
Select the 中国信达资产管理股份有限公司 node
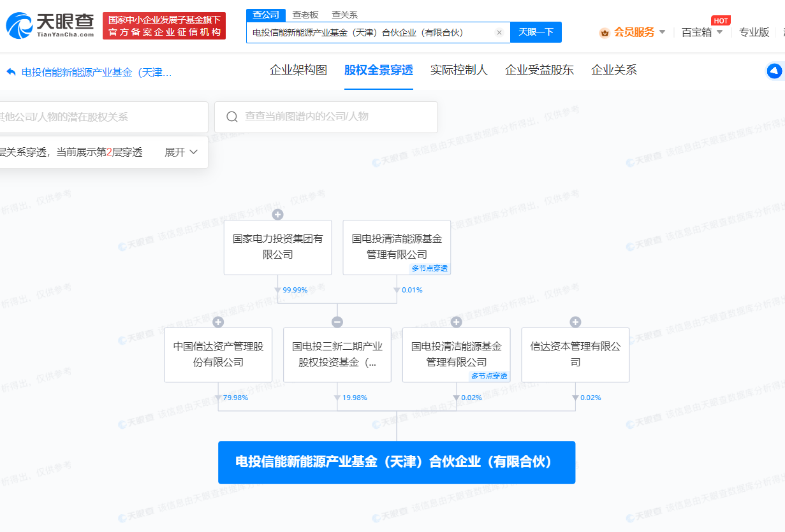[218, 355]
